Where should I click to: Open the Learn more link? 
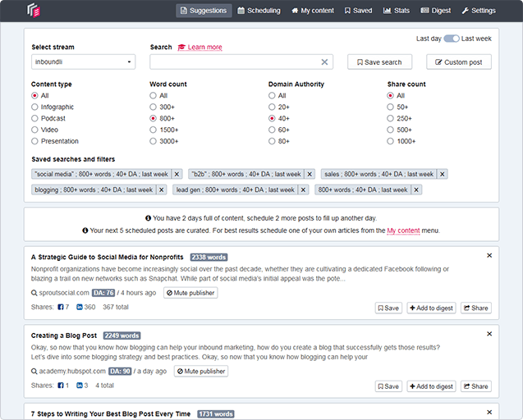(x=200, y=47)
